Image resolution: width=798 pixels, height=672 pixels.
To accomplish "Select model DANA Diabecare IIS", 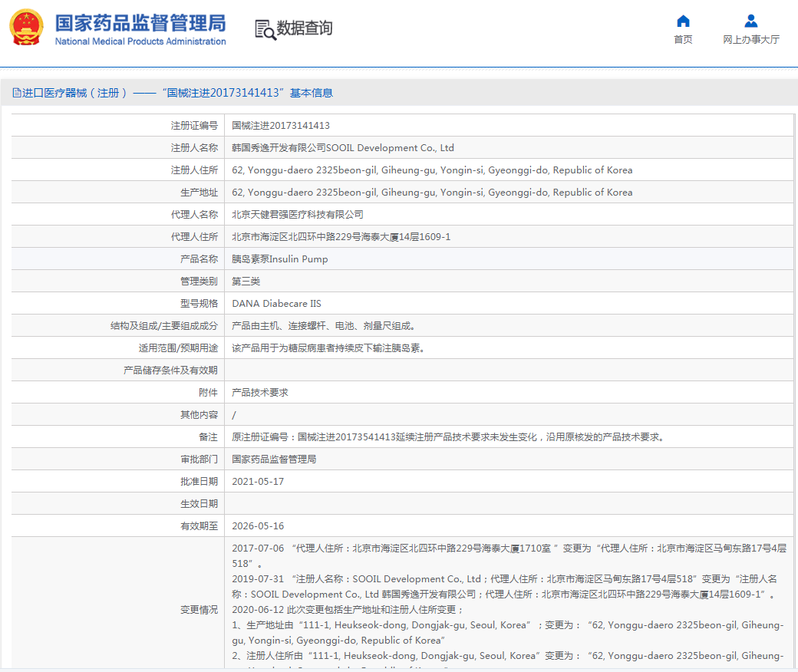I will pyautogui.click(x=276, y=304).
